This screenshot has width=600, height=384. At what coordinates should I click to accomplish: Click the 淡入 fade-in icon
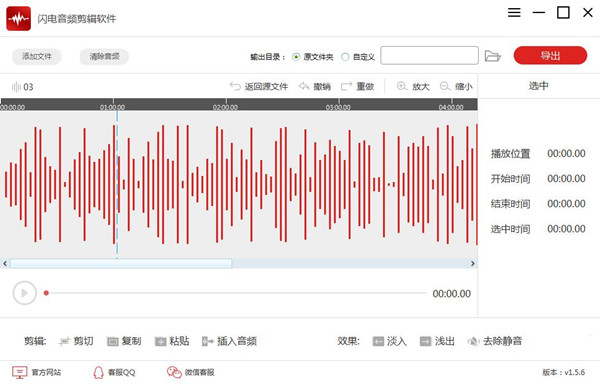[x=378, y=341]
